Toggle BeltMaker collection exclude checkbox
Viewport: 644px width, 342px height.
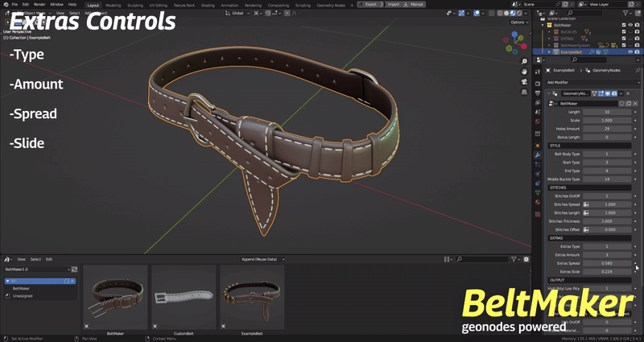tap(624, 25)
